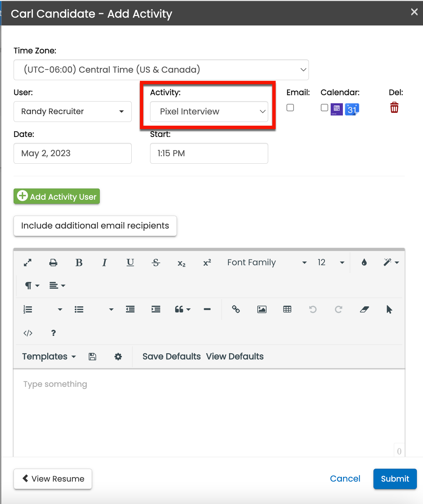Increase indent of text
The image size is (423, 504).
pos(156,309)
